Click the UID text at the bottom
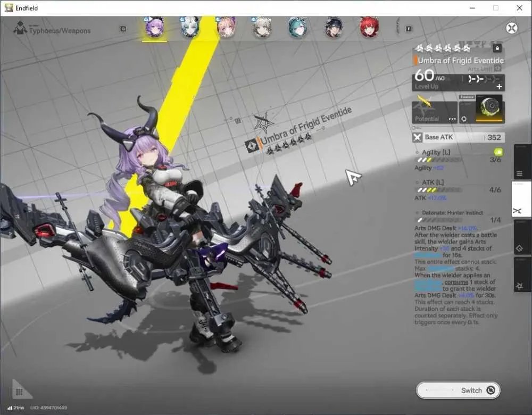The image size is (532, 415). click(x=48, y=408)
